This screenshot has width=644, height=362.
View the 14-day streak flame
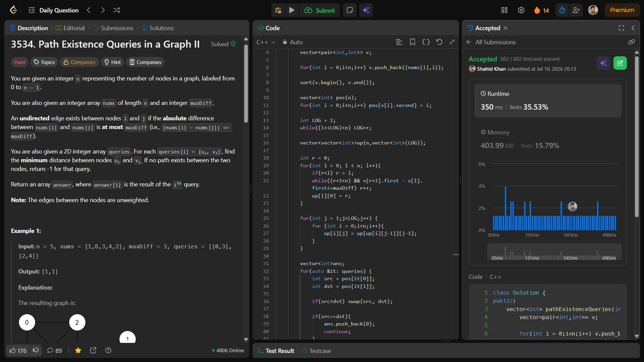541,10
